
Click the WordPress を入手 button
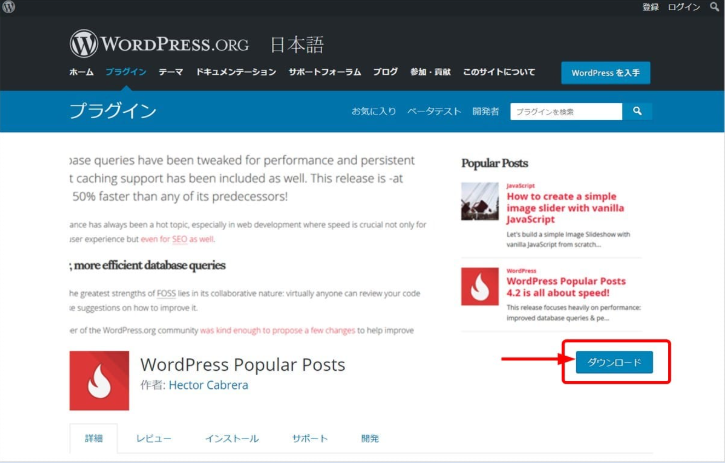coord(606,73)
